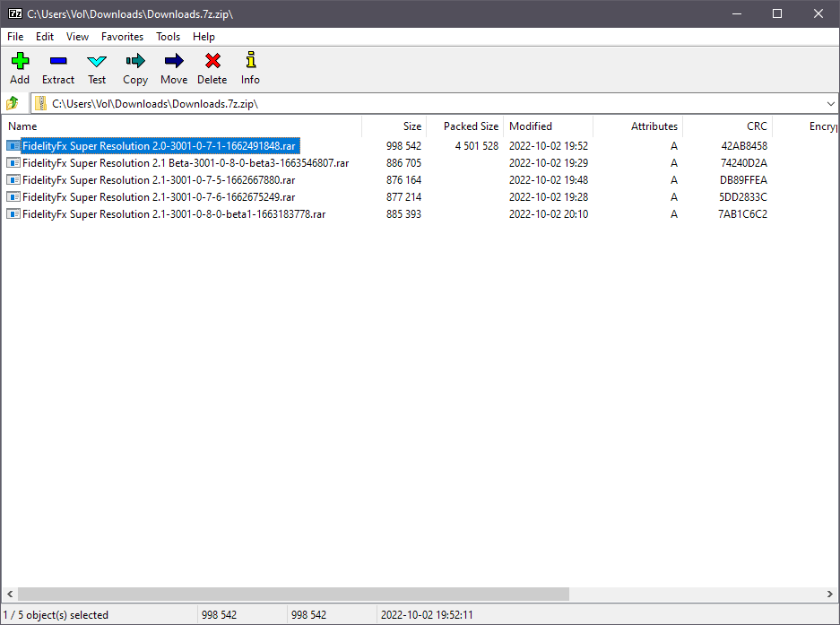Click the zip archive icon in address bar
840x625 pixels.
[x=40, y=103]
